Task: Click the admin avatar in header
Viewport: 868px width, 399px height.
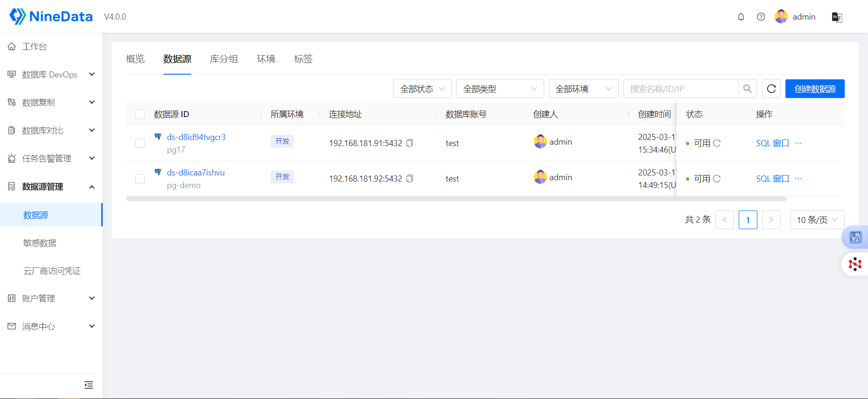Action: (x=781, y=17)
